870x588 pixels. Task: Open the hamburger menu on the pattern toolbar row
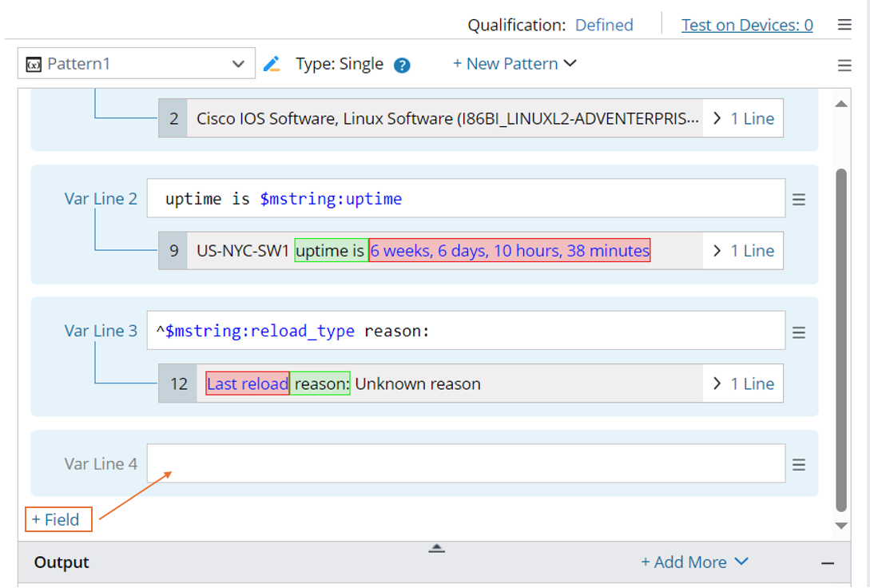pos(844,66)
